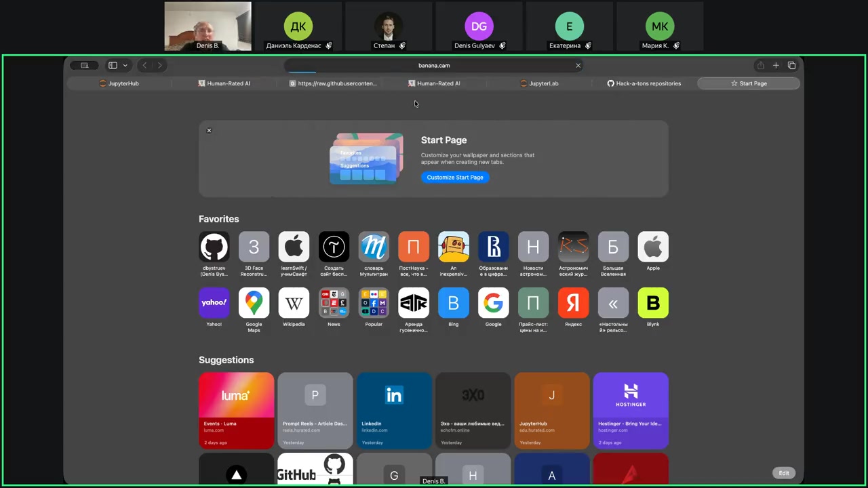The height and width of the screenshot is (488, 868).
Task: Switch to the JupyterLab tab
Action: 539,83
